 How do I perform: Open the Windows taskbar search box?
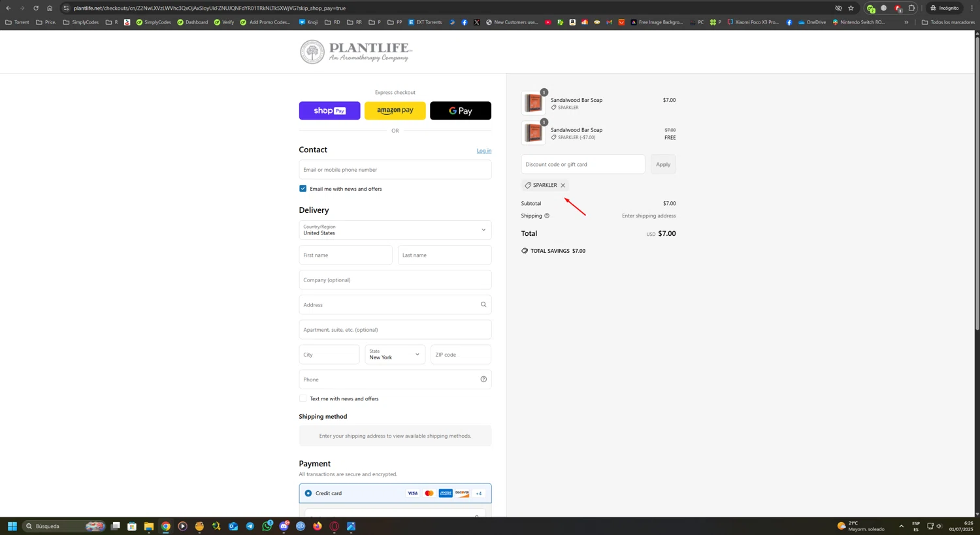point(63,527)
